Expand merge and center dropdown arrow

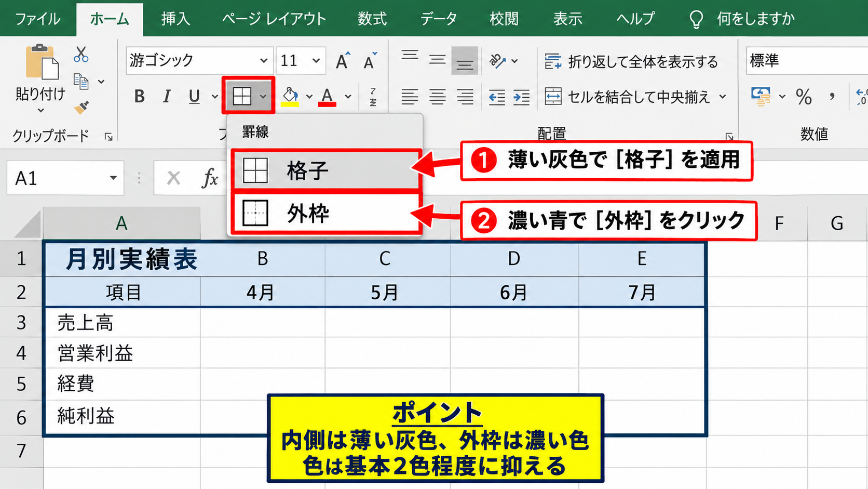[x=723, y=97]
